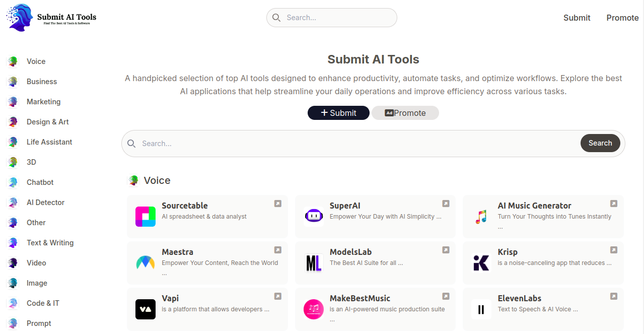
Task: Focus the header search box
Action: click(x=332, y=18)
